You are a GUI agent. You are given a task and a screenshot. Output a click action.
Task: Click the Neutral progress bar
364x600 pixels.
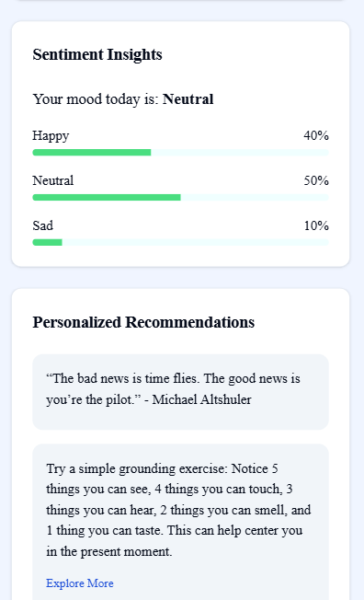tap(180, 198)
